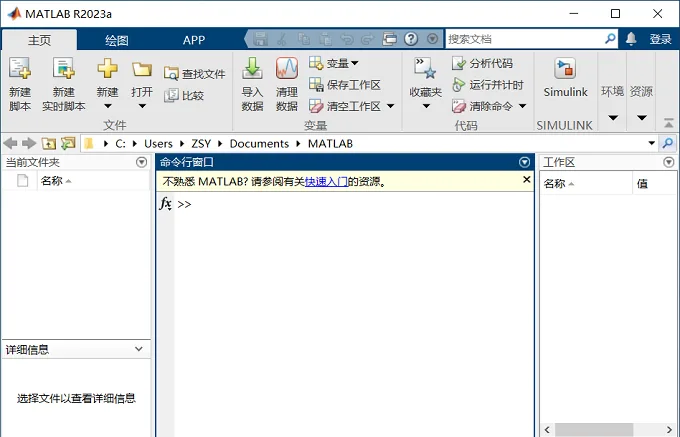Screen dimensions: 680x437
Task: Create a new script (新建脚本)
Action: (x=20, y=84)
